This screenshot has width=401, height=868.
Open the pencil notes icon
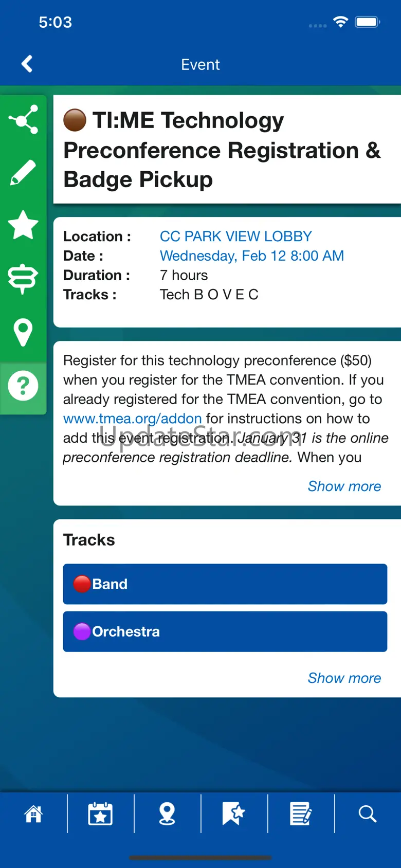23,172
